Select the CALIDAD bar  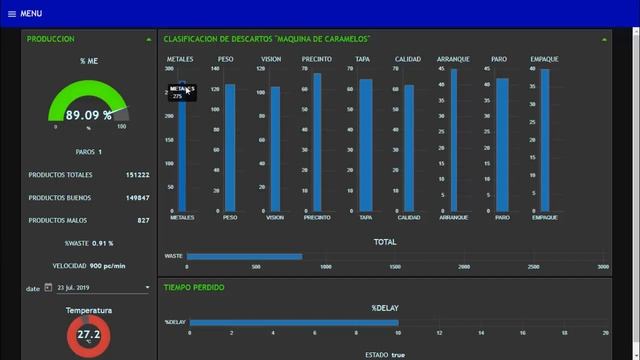(409, 148)
